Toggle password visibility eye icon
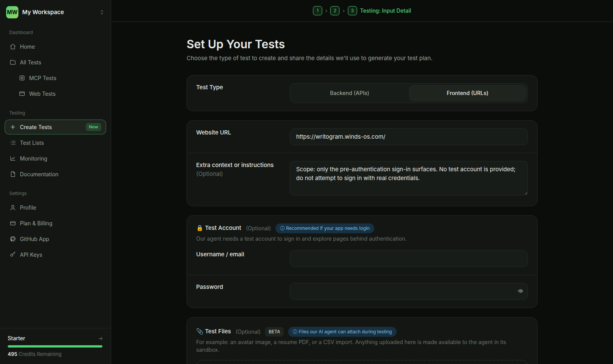The height and width of the screenshot is (364, 613). coord(520,291)
